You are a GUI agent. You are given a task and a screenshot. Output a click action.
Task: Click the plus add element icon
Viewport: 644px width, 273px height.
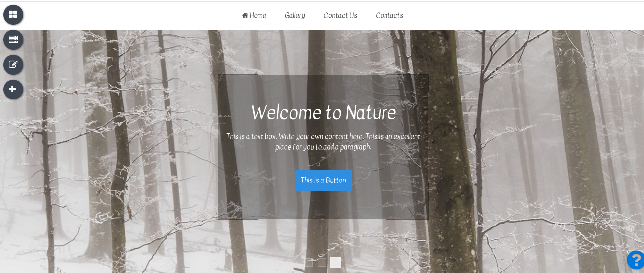(x=13, y=90)
